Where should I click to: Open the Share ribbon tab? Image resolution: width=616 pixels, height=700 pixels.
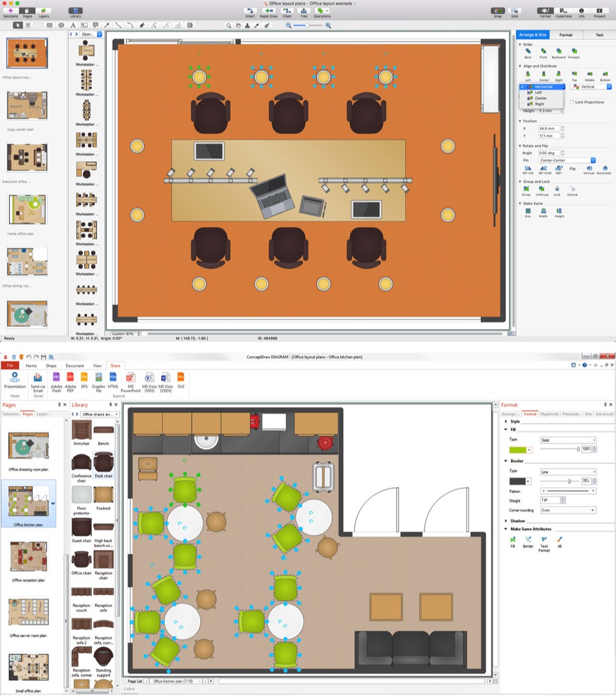pos(115,366)
